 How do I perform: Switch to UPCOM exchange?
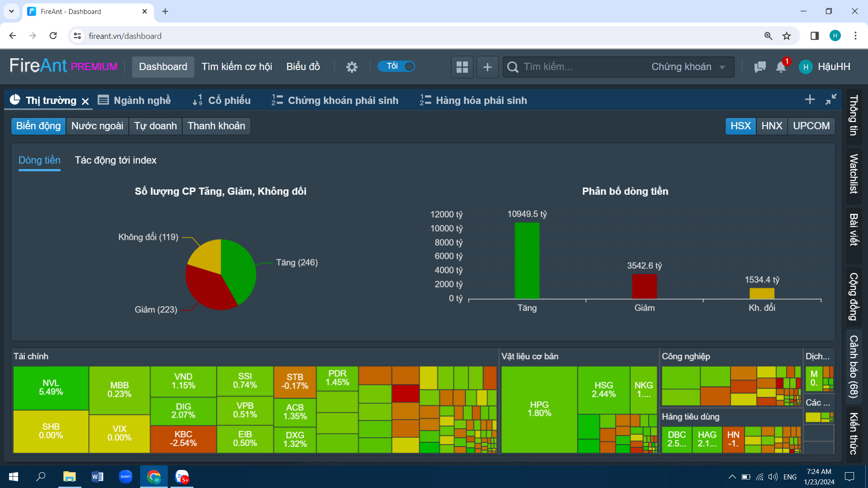tap(811, 126)
